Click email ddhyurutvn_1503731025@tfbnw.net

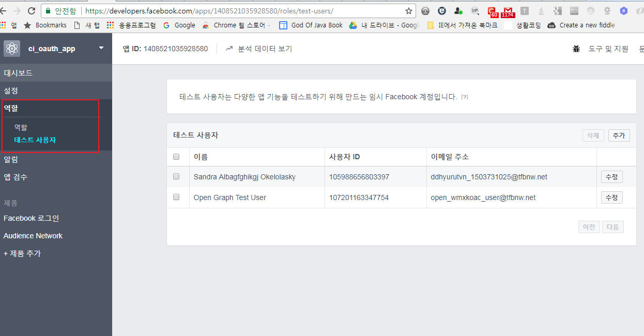[x=489, y=177]
